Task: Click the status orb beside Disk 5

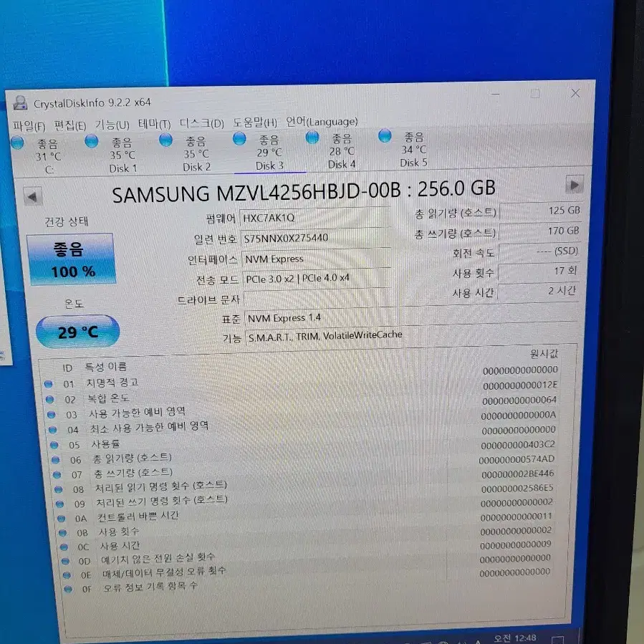Action: pos(385,135)
